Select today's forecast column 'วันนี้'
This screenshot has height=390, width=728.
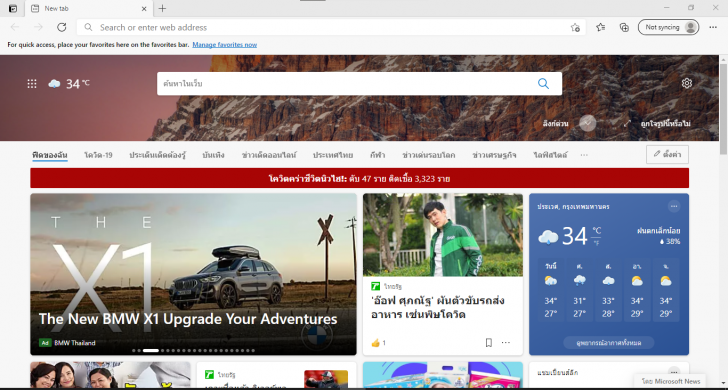[551, 290]
